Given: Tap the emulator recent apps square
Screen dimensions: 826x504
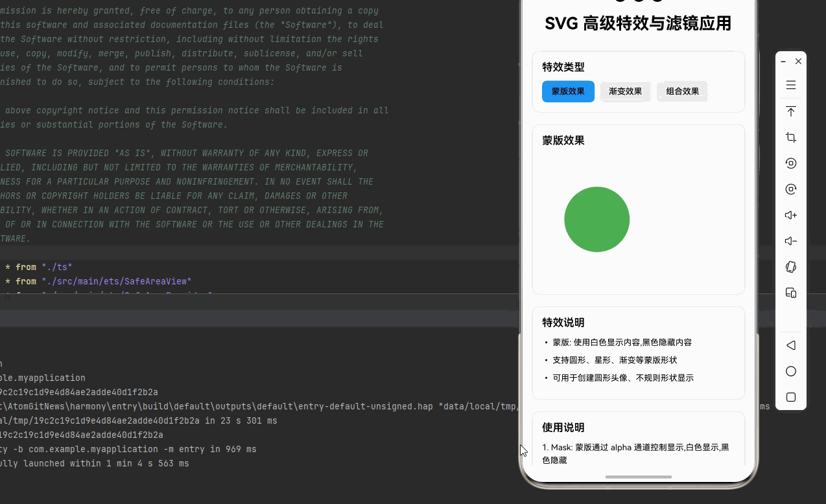Looking at the screenshot, I should point(790,397).
